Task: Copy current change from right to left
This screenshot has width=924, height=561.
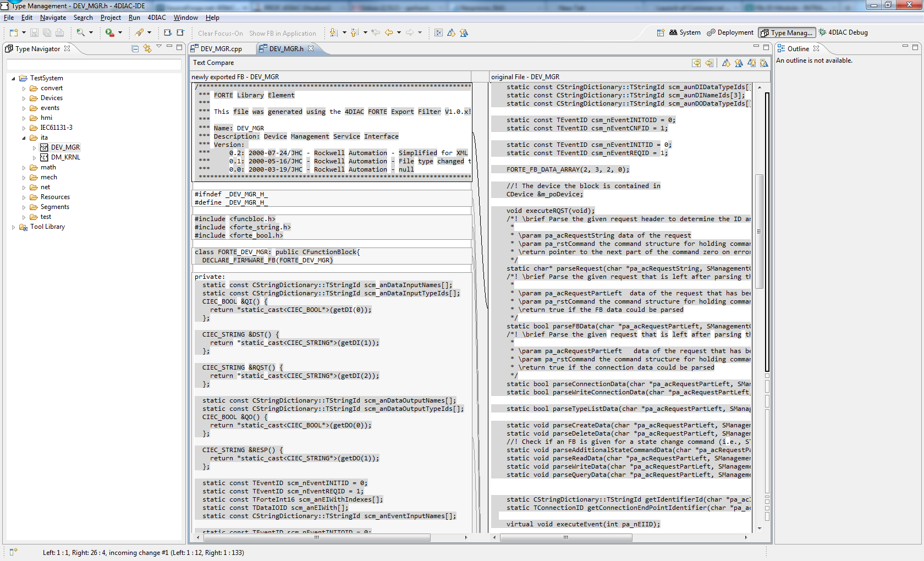Action: point(710,63)
